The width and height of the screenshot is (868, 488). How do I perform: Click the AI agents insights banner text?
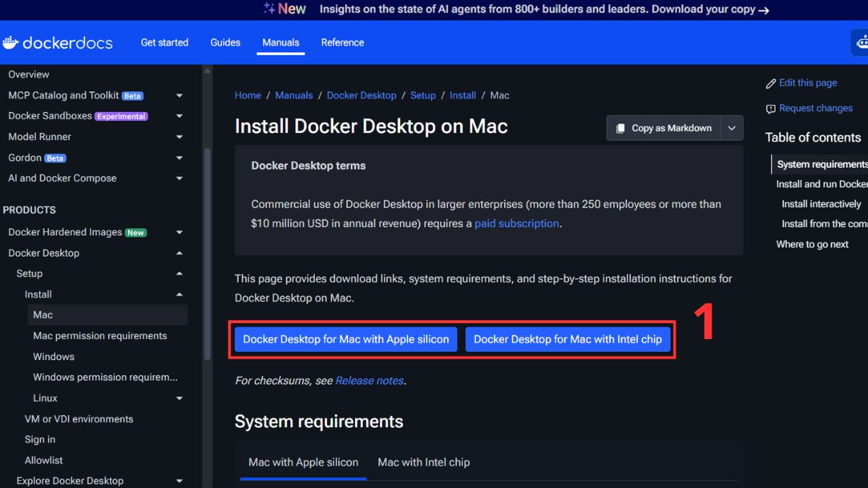(537, 9)
